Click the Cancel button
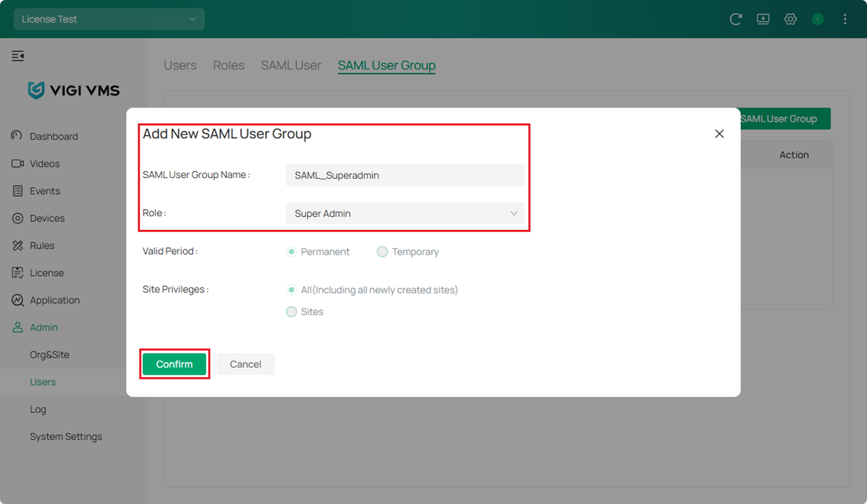Viewport: 867px width, 504px height. click(x=245, y=364)
